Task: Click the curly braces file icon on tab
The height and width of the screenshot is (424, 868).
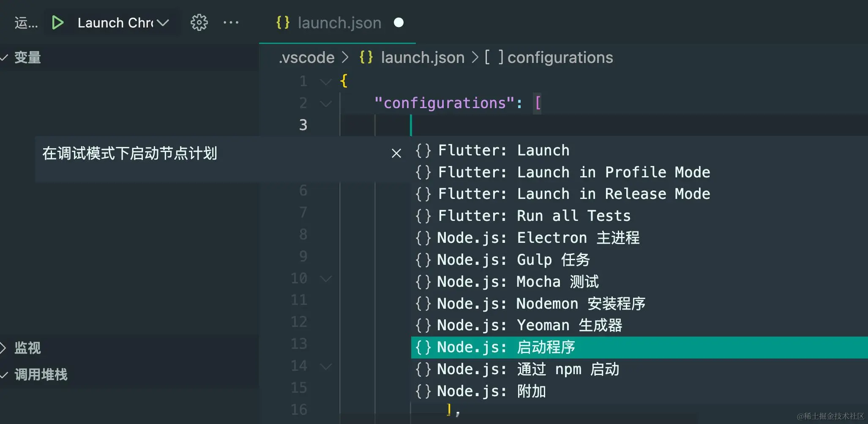Action: (283, 22)
